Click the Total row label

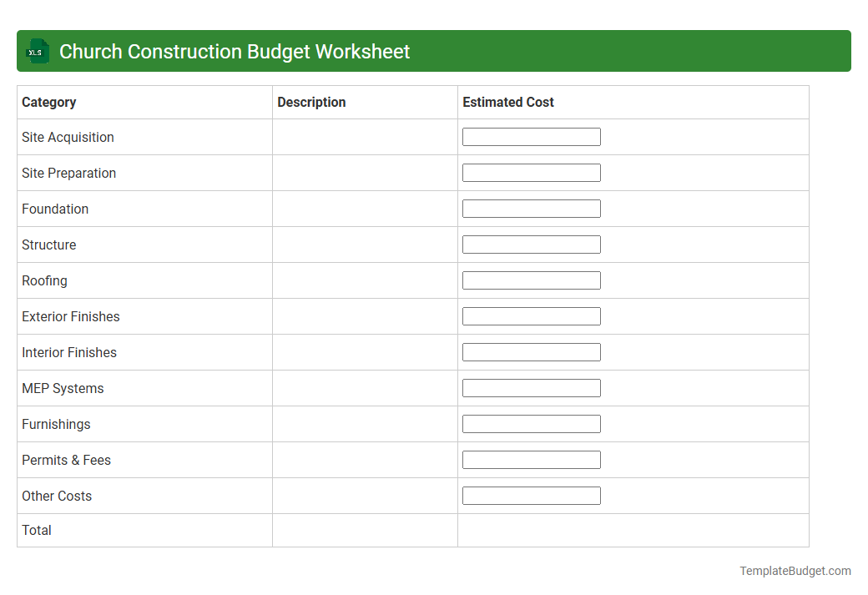pos(37,530)
